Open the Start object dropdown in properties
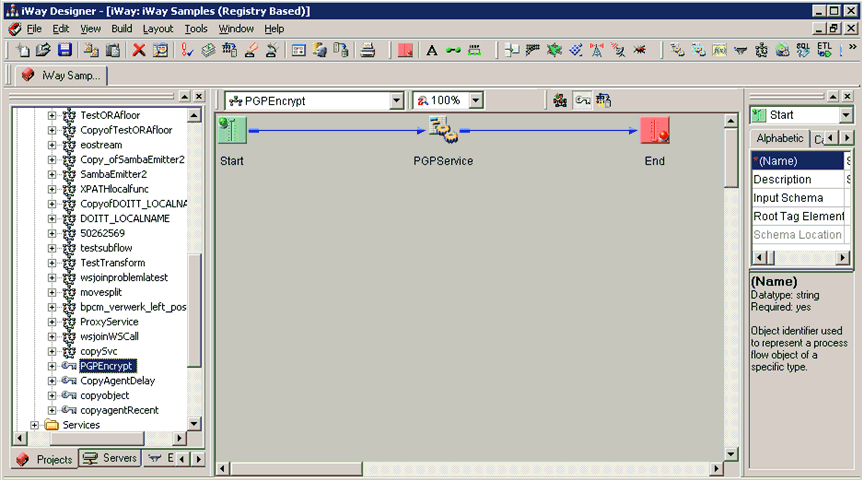Image resolution: width=862 pixels, height=480 pixels. click(x=846, y=115)
